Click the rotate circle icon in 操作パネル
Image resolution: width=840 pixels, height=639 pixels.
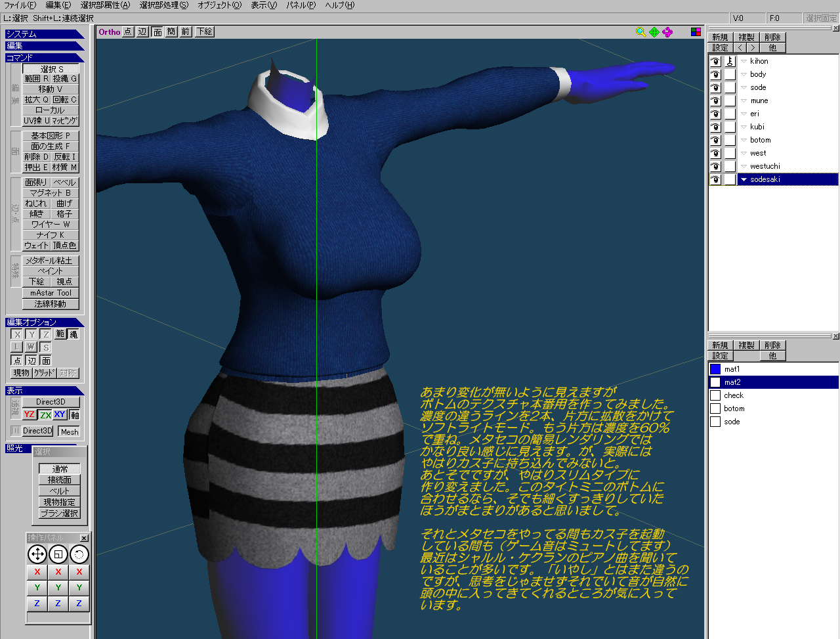(79, 554)
